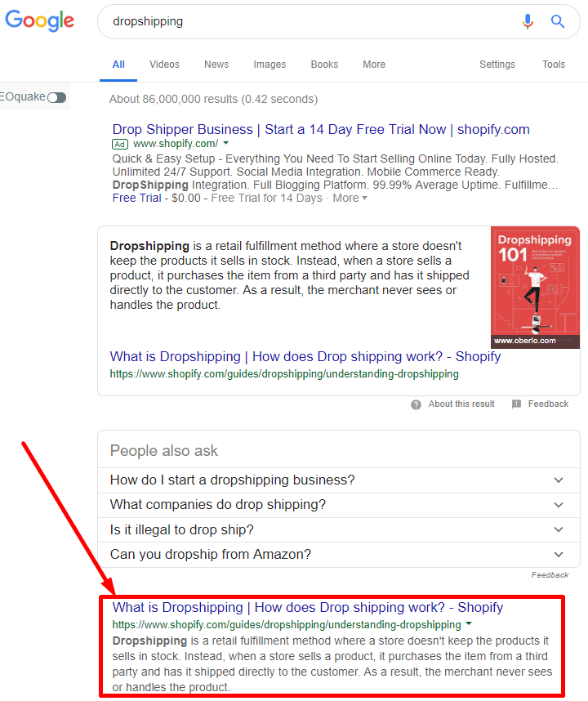Toggle the EOquake switch
Image resolution: width=588 pixels, height=701 pixels.
(x=56, y=98)
